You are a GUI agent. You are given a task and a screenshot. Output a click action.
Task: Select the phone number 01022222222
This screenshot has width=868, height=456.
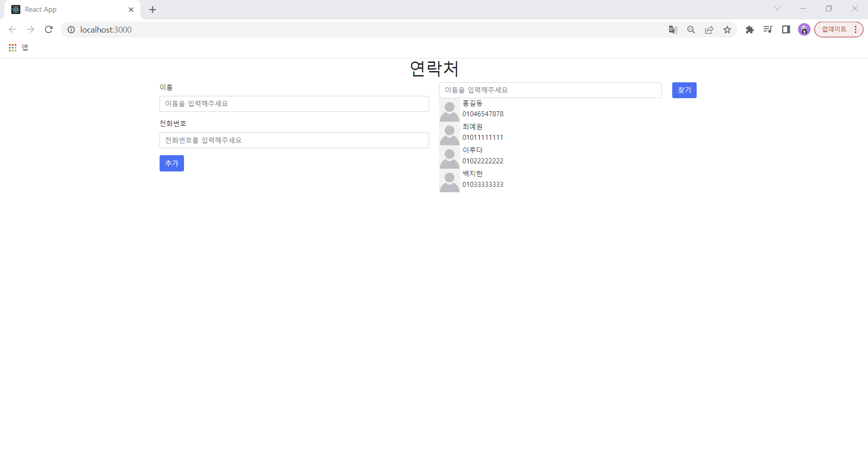[x=483, y=161]
